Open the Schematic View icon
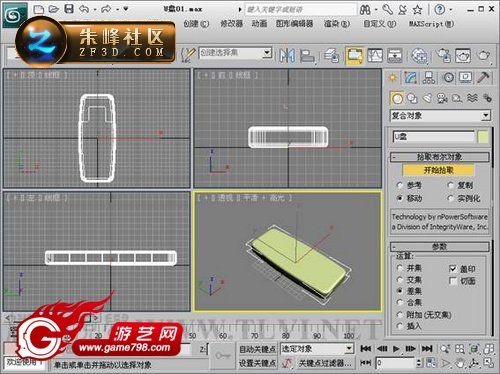 pyautogui.click(x=395, y=55)
